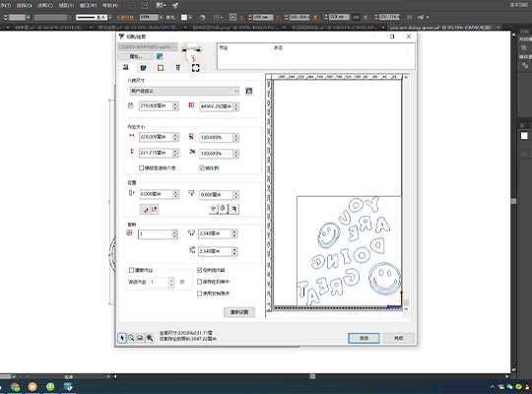Toggle the fit-to-media checkbox under job size

(142, 168)
